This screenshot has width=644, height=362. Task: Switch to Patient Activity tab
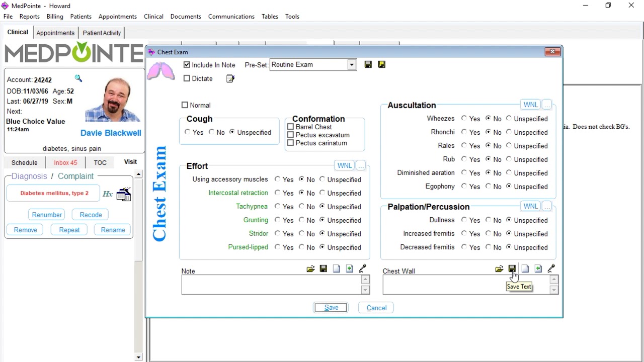102,33
